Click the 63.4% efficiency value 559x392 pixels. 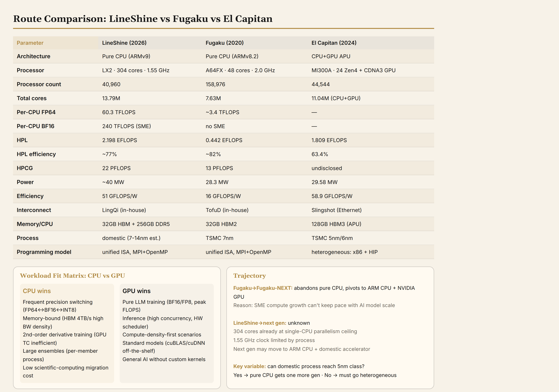pyautogui.click(x=320, y=154)
